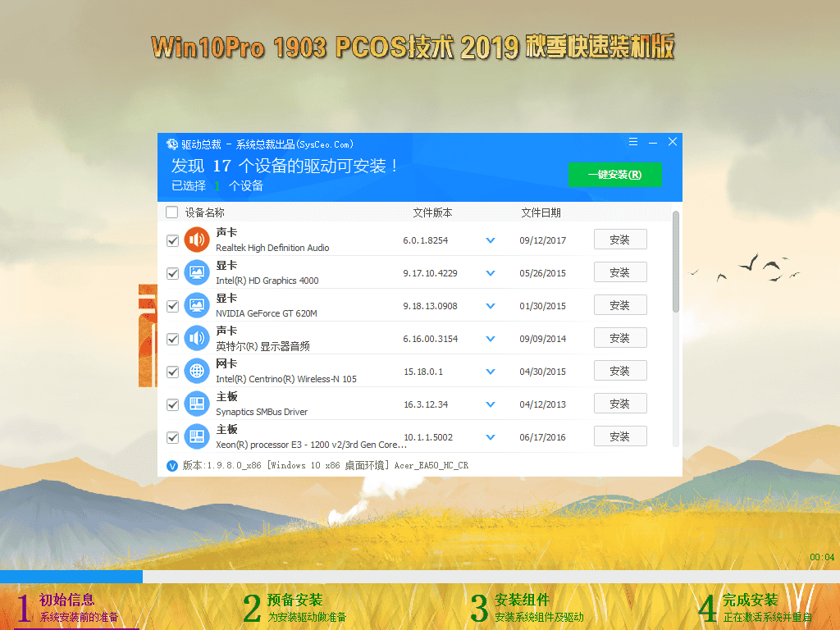
Task: Expand version dropdown for 9.17.10.4229
Action: point(491,273)
